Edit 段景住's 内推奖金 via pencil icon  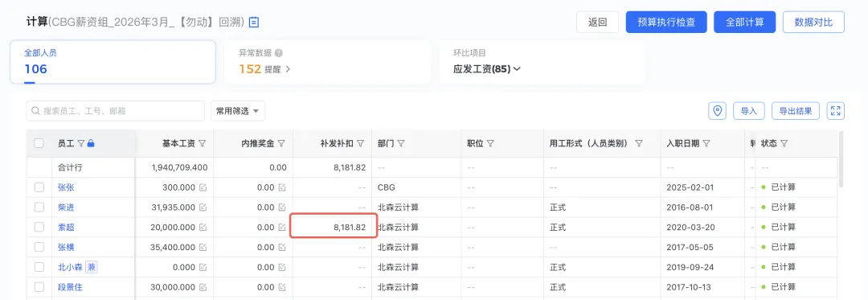282,287
